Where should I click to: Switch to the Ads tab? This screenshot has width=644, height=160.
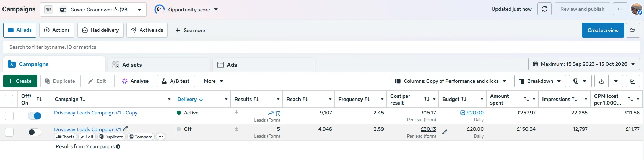[264, 65]
